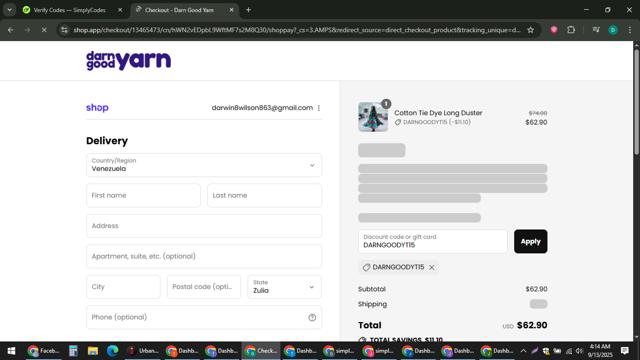
Task: Bookmark this page with the star icon
Action: pos(530,30)
